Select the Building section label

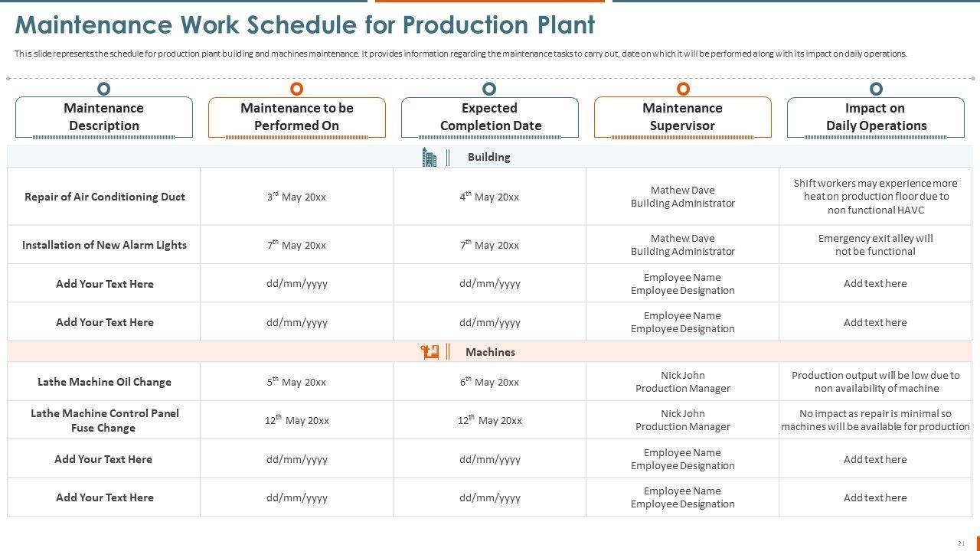click(488, 157)
